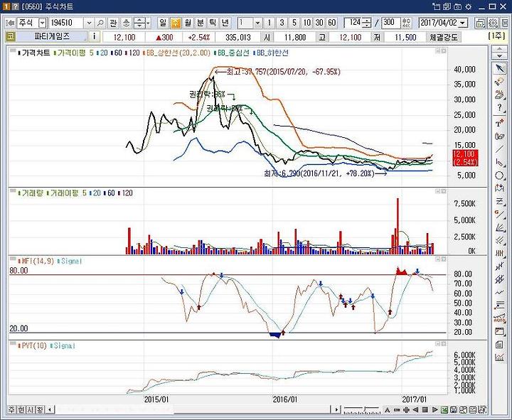Select the trend line drawing tool
Image resolution: width=512 pixels, height=420 pixels.
[x=499, y=149]
